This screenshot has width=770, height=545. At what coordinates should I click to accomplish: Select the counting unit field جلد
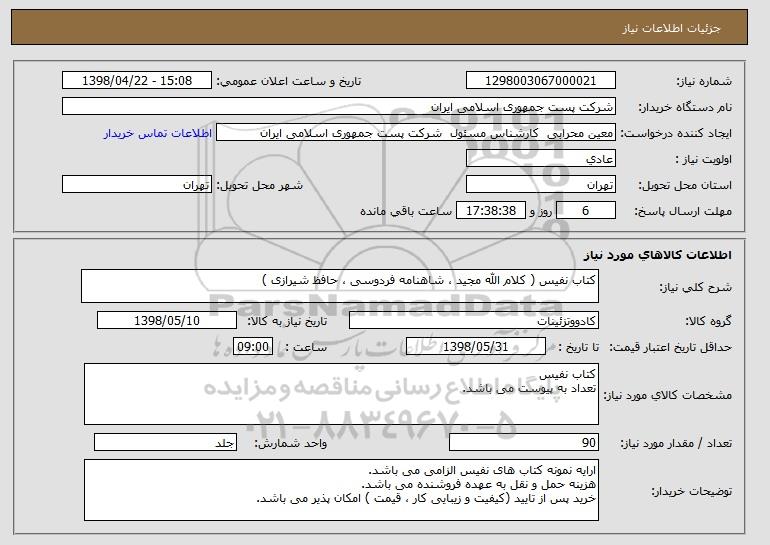click(165, 442)
